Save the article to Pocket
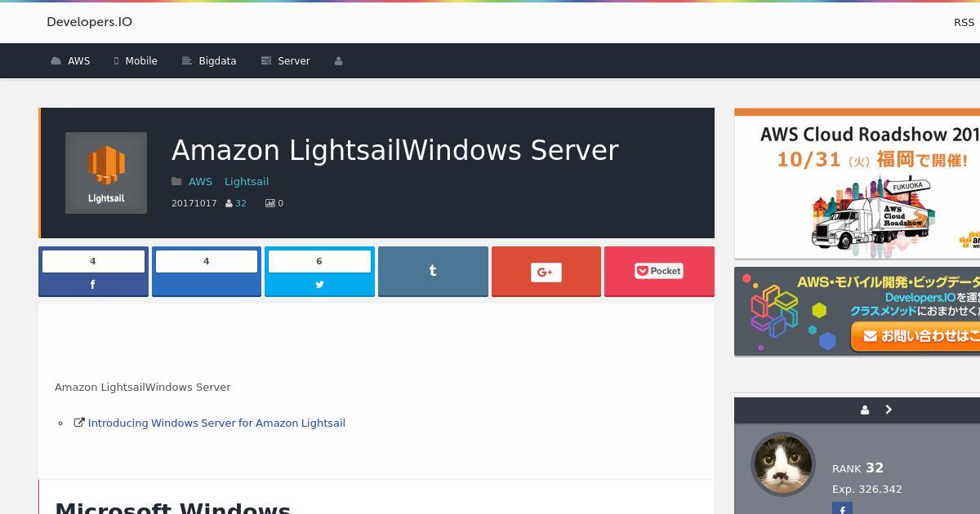The width and height of the screenshot is (980, 514). pyautogui.click(x=659, y=272)
